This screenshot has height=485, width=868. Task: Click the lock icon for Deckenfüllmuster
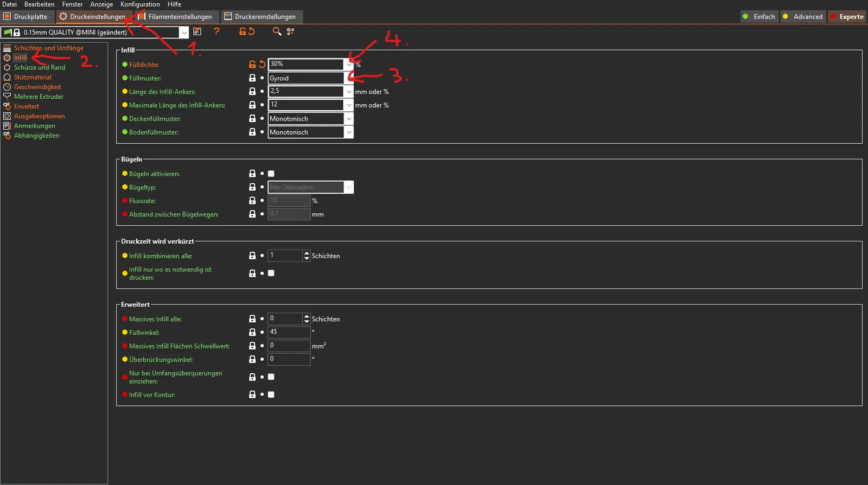pos(252,118)
